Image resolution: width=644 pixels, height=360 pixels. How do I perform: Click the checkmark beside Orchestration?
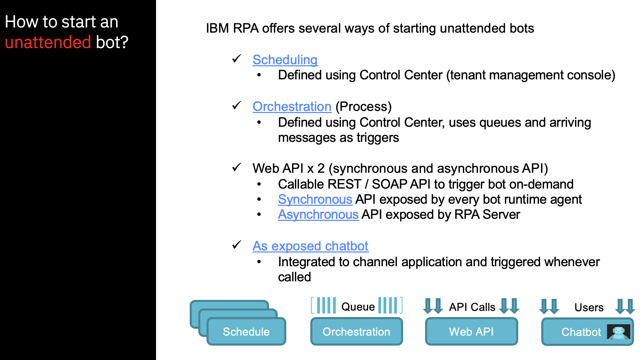click(237, 105)
